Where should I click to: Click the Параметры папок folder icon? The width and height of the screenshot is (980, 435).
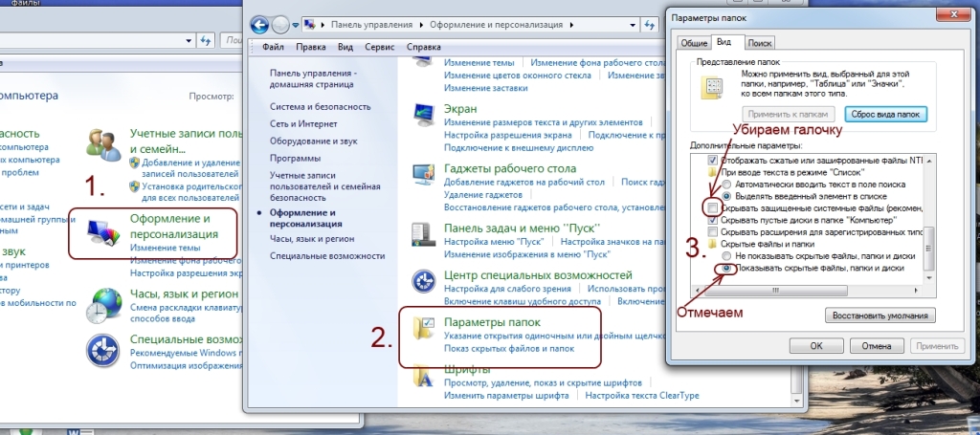423,330
